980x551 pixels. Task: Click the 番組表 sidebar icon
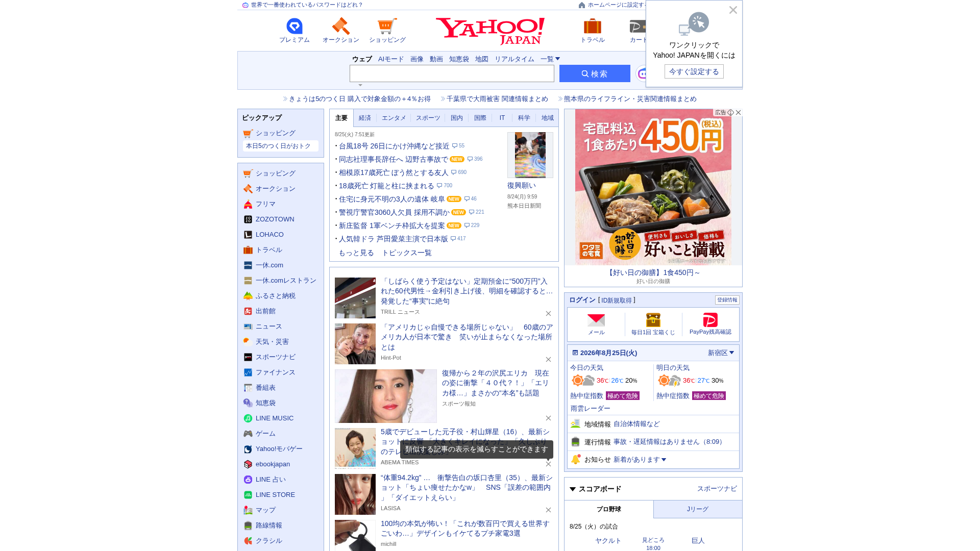pos(248,388)
